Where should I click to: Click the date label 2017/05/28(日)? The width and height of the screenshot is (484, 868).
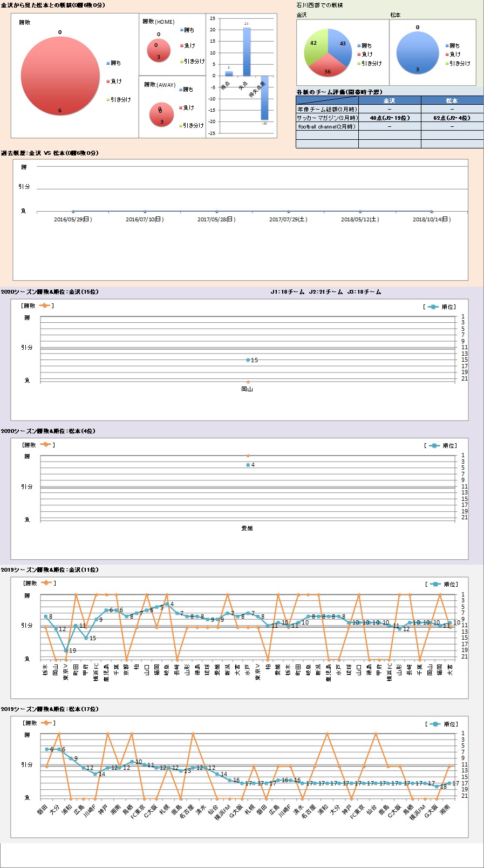pos(216,220)
